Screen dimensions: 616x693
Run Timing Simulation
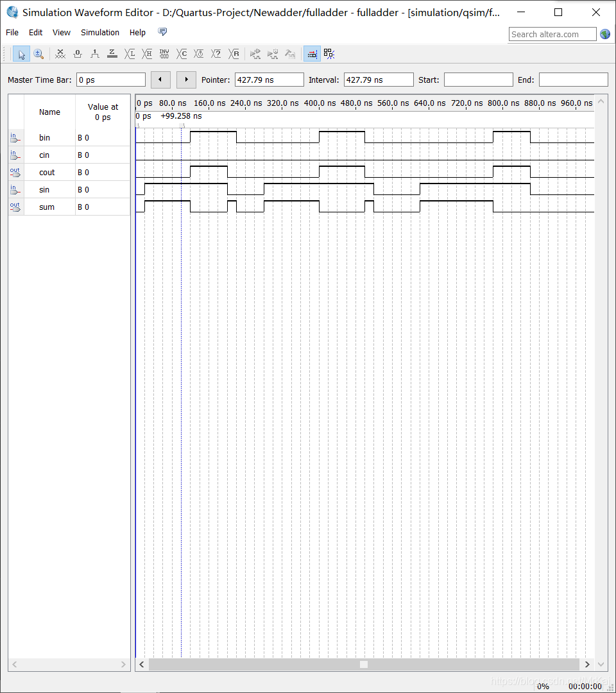pyautogui.click(x=273, y=55)
